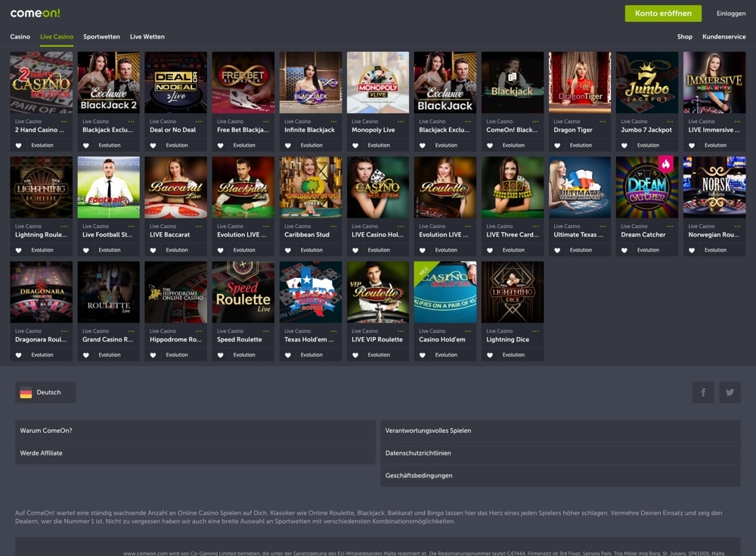Favorite Deal or No Deal with heart

coord(153,146)
